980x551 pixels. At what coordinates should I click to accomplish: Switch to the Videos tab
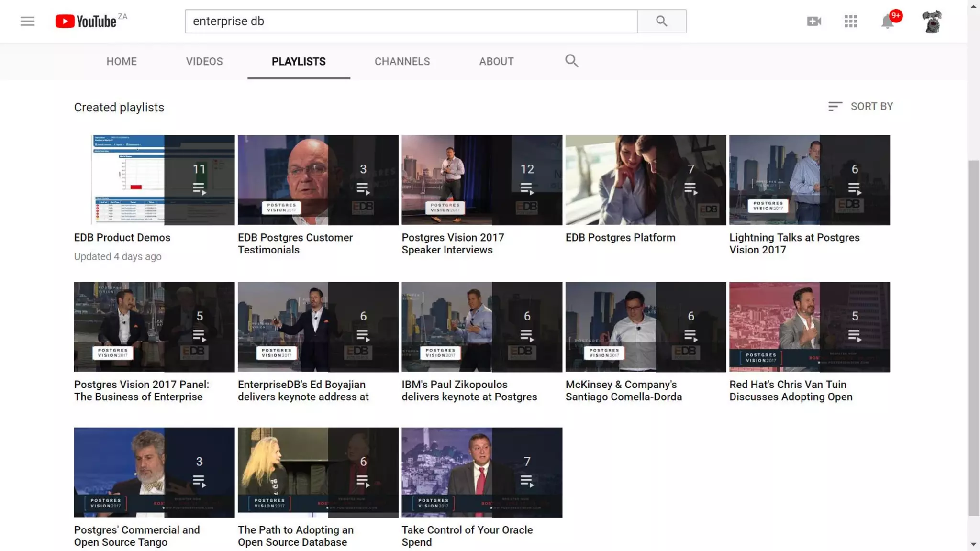point(204,61)
